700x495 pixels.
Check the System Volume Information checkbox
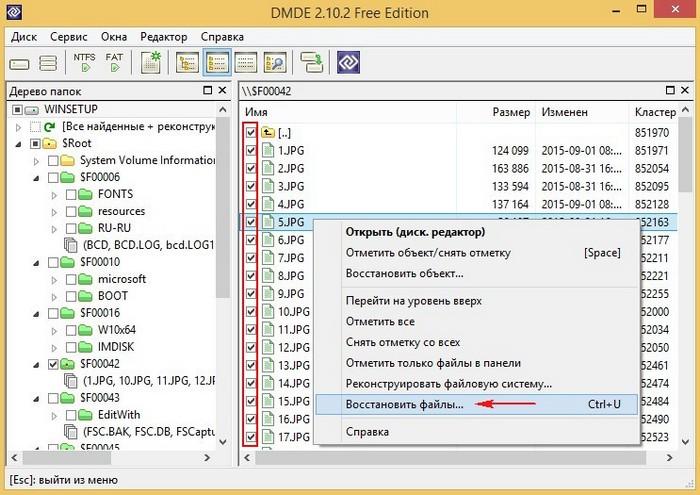(x=53, y=161)
